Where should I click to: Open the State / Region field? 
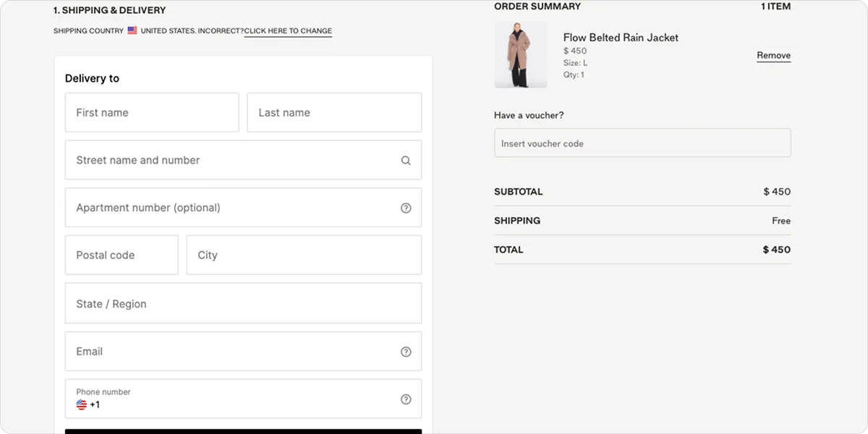243,303
